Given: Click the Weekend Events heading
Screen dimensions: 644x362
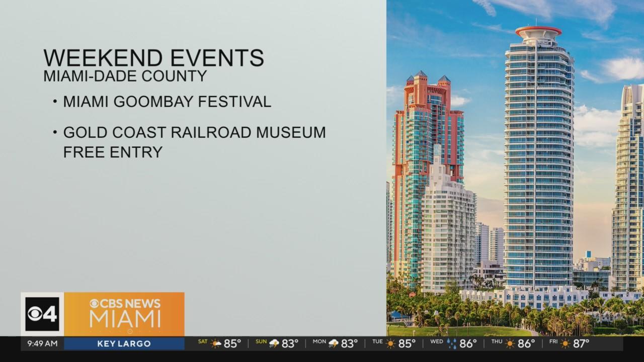Looking at the screenshot, I should point(153,58).
